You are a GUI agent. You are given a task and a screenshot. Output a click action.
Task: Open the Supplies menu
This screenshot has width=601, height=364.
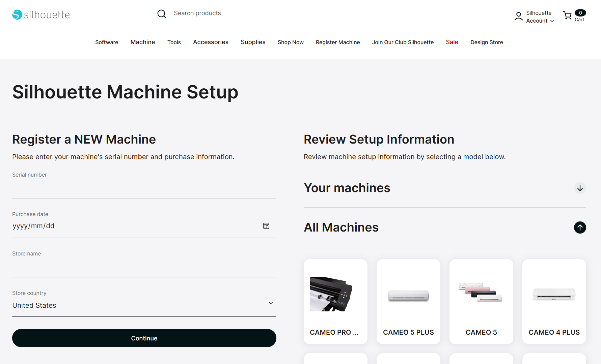pos(253,42)
